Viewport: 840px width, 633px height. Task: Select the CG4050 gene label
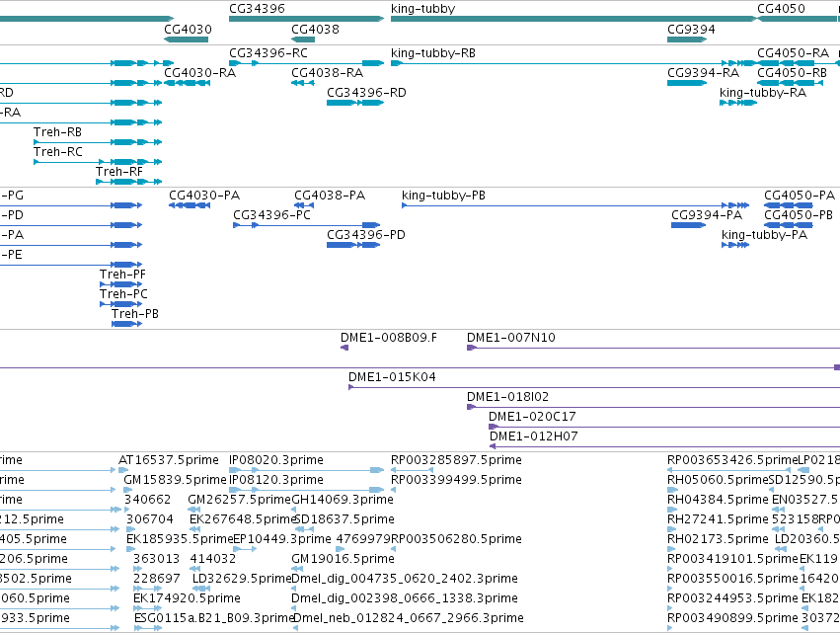781,9
